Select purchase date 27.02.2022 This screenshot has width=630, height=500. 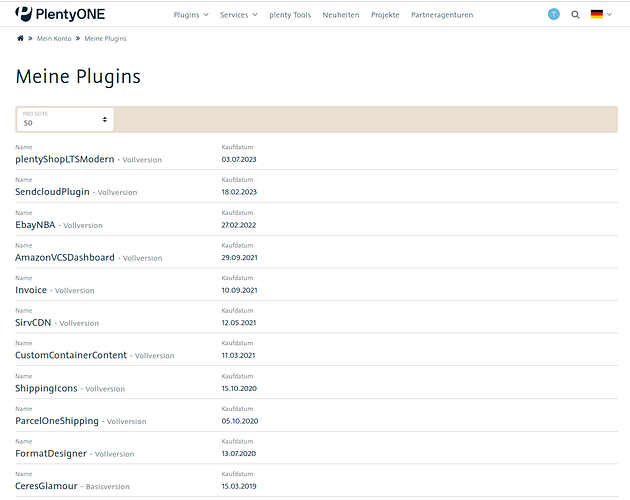pos(239,225)
